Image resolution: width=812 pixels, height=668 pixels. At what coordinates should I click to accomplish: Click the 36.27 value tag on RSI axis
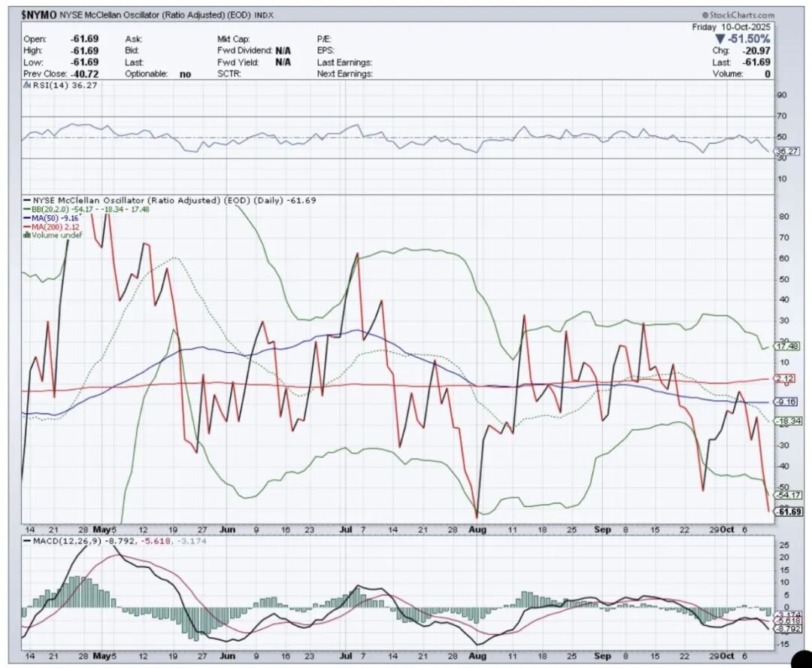(786, 151)
